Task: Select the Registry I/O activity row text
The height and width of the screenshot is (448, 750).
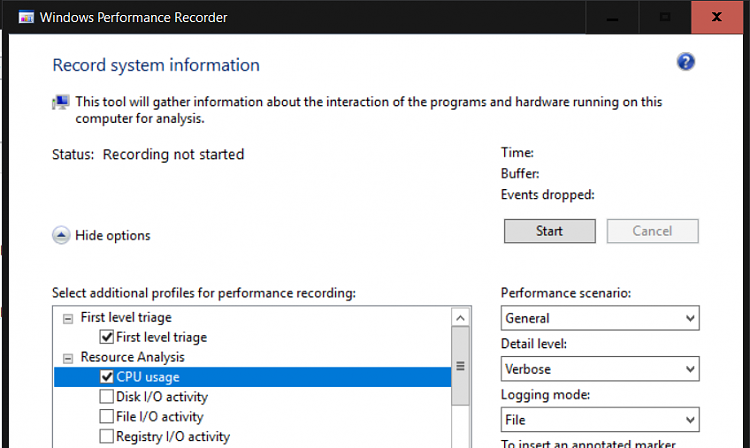Action: [173, 437]
